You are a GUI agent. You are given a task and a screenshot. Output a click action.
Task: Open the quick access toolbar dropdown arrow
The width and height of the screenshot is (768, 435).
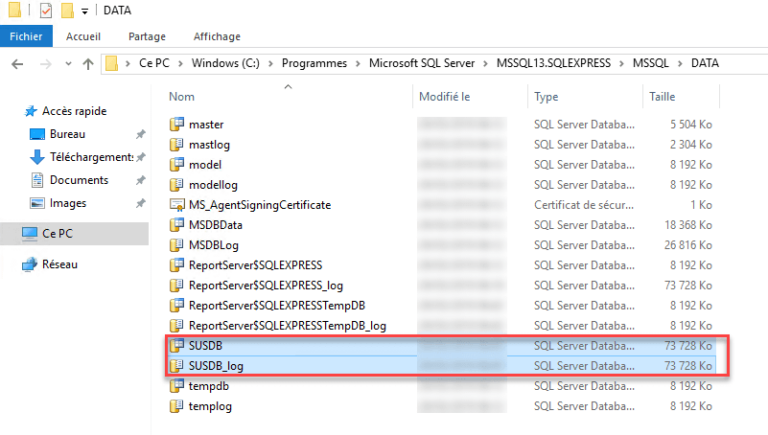click(x=87, y=13)
